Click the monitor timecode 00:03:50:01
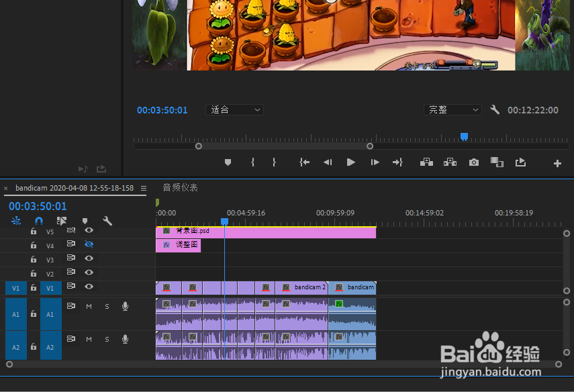574x392 pixels. pyautogui.click(x=162, y=110)
